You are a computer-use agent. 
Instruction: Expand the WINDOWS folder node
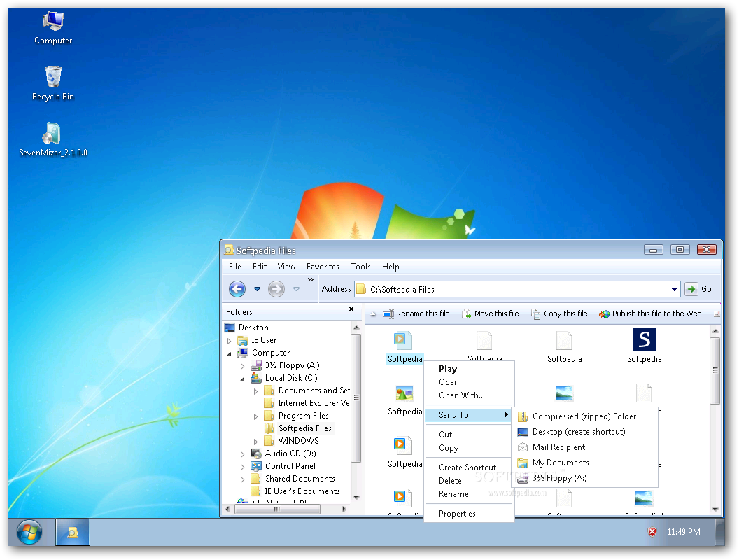pos(255,442)
